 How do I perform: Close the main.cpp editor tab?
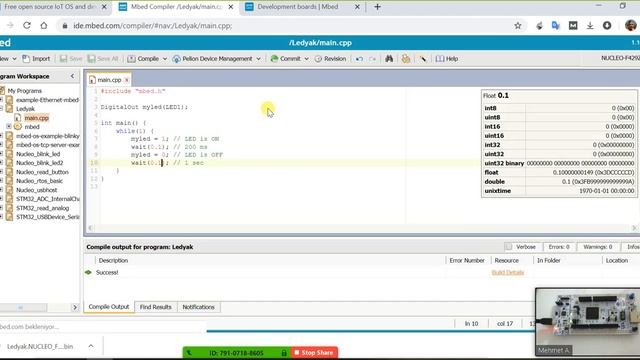[x=127, y=80]
